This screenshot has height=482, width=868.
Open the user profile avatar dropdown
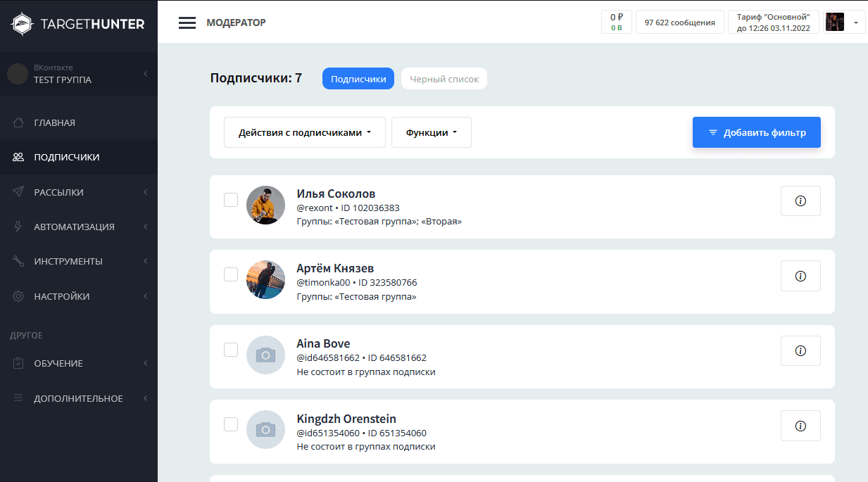843,23
